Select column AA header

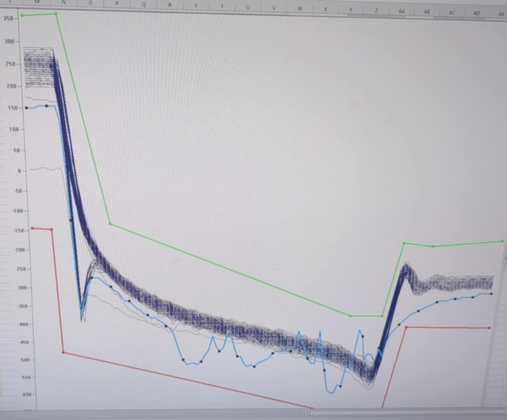point(402,11)
